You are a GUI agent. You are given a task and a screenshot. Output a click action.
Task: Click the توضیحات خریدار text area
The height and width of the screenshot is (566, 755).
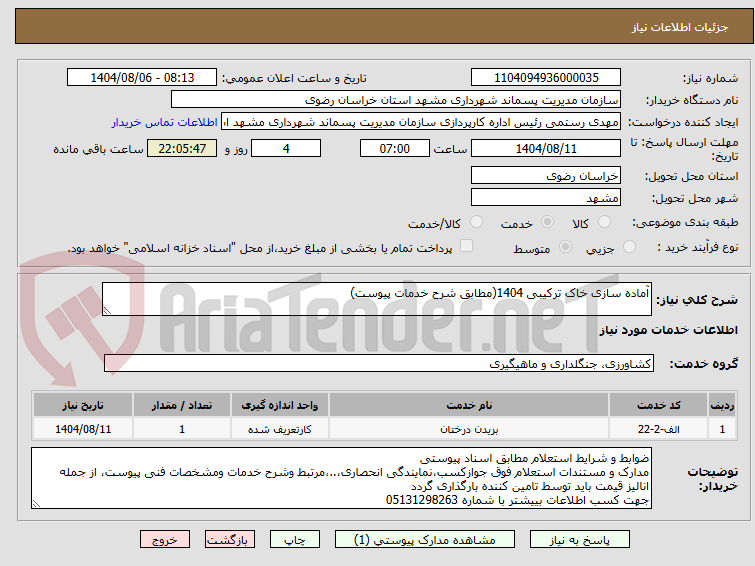[341, 478]
